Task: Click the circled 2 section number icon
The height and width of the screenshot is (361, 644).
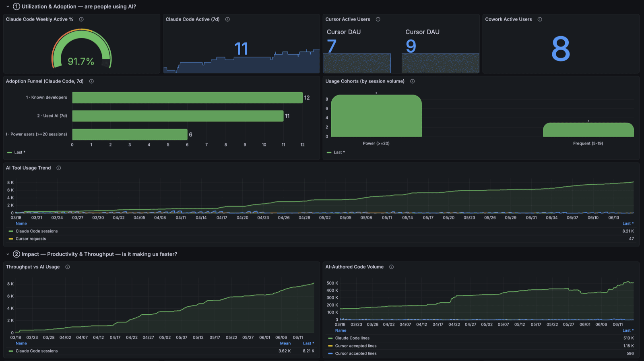Action: pos(17,254)
